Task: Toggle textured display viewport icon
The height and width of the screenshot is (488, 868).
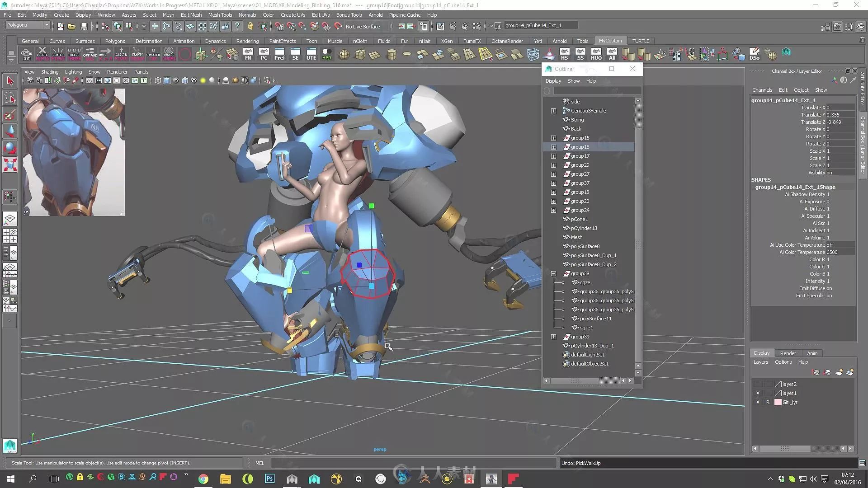Action: pos(194,80)
